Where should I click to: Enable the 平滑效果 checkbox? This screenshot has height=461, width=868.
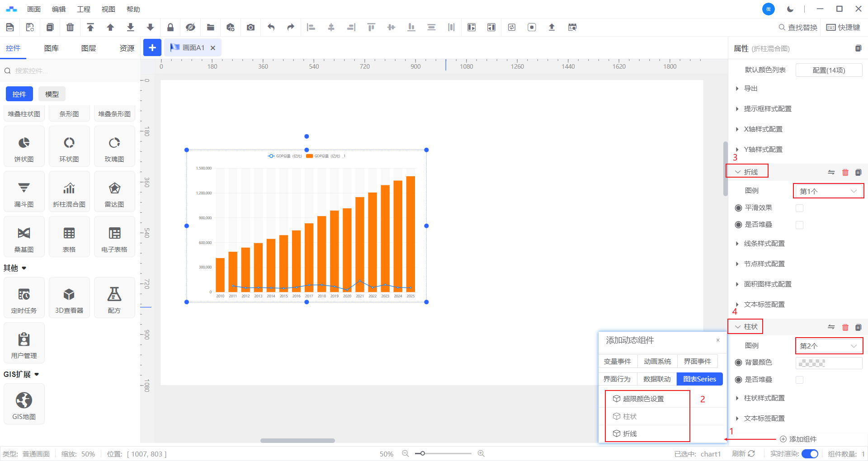[x=799, y=208]
